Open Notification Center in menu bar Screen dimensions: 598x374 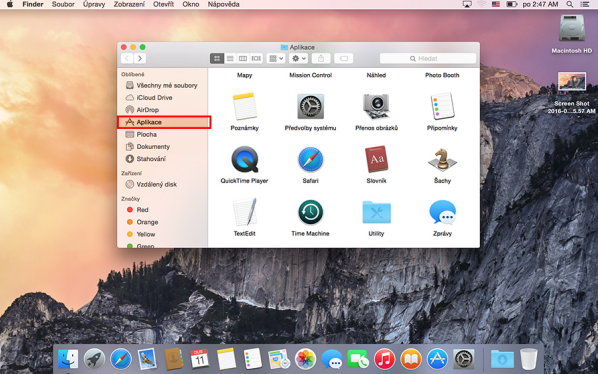(584, 4)
